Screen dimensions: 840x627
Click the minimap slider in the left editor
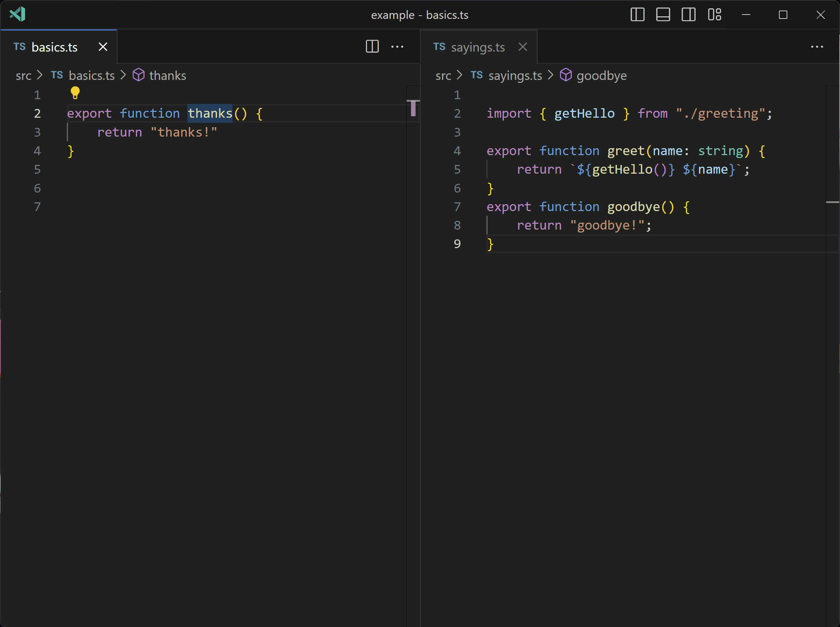413,108
